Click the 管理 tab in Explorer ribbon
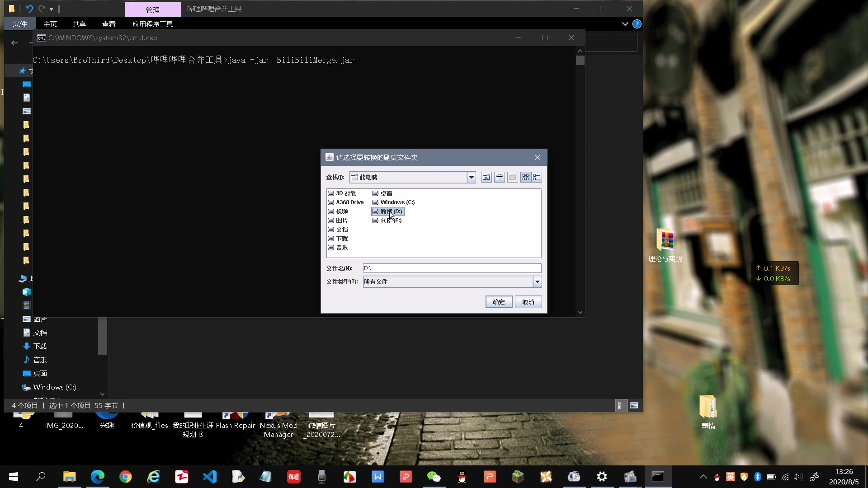 [153, 8]
